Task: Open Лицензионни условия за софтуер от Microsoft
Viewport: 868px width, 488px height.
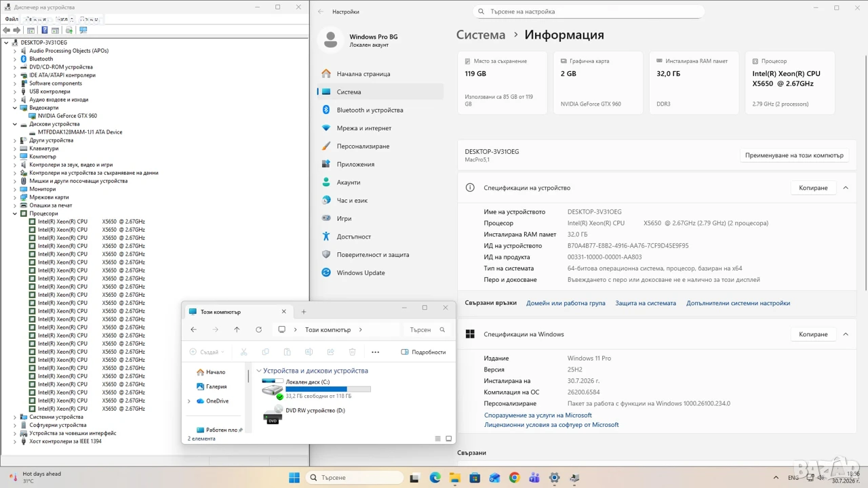Action: tap(551, 425)
